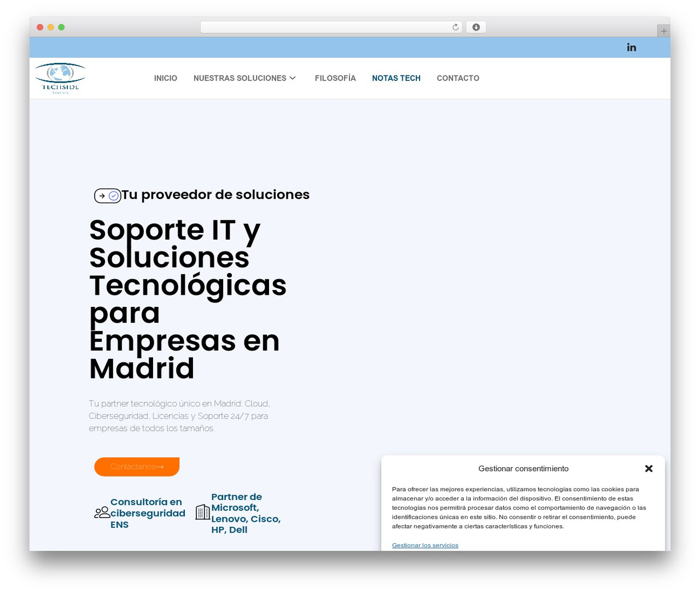Click the 'Consultoría en ciberseguridad ENS' text

[x=148, y=513]
